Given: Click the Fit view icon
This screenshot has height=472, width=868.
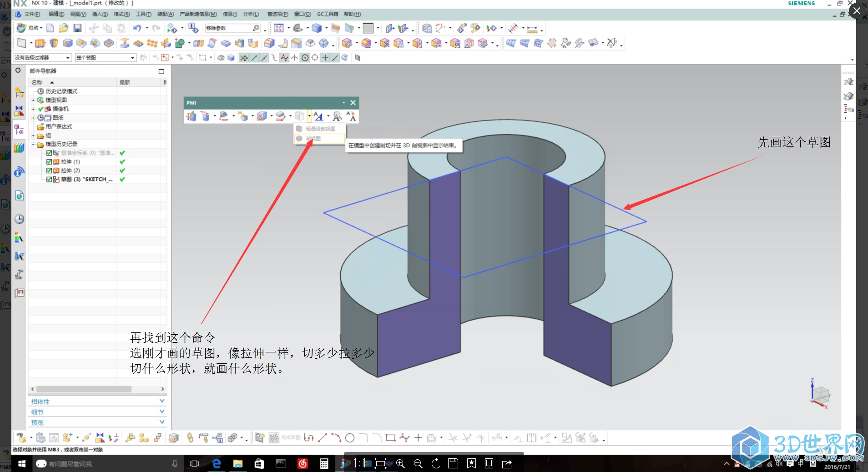Looking at the screenshot, I should (279, 28).
